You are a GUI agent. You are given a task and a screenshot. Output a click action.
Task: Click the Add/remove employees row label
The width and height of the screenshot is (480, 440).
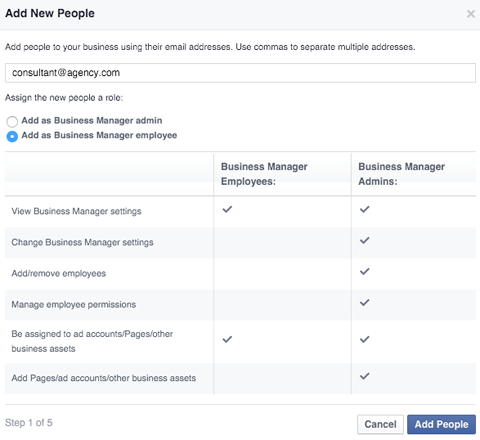[x=59, y=274]
